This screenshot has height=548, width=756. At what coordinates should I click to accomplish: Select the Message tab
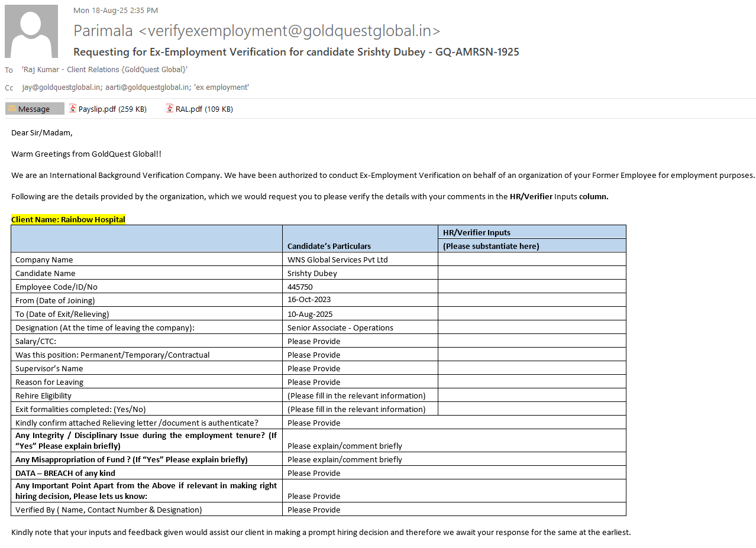pyautogui.click(x=35, y=109)
